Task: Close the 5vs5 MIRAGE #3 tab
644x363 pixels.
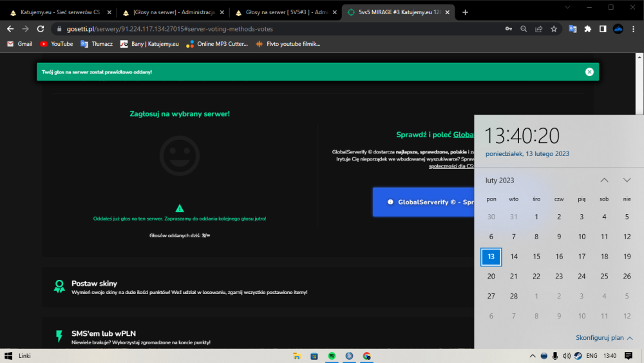Action: 448,12
